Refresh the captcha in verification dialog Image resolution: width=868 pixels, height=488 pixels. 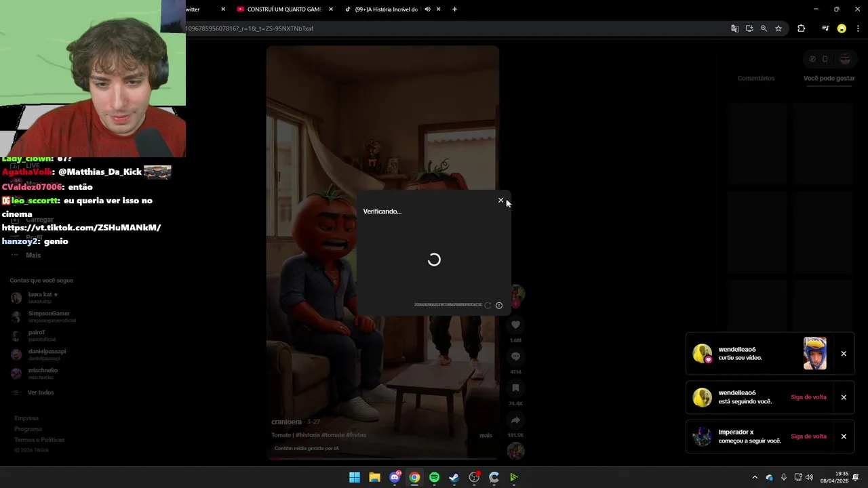pos(488,305)
